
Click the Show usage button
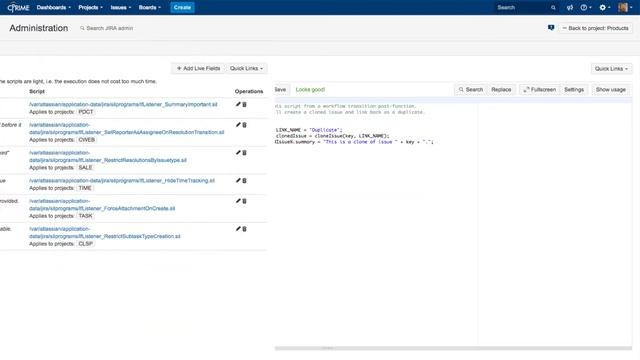(x=611, y=89)
